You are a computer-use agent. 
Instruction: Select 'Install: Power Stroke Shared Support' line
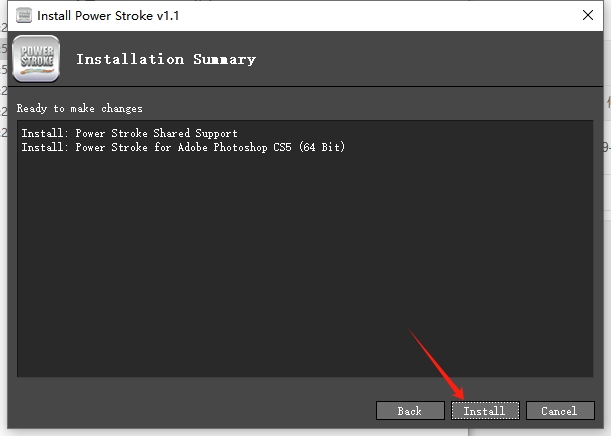point(129,133)
